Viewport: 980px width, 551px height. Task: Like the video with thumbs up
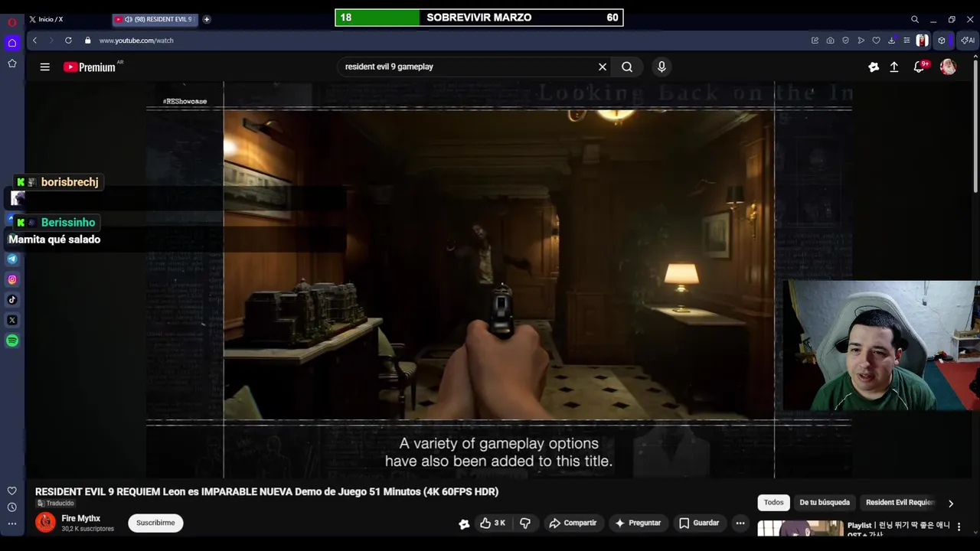[x=492, y=523]
